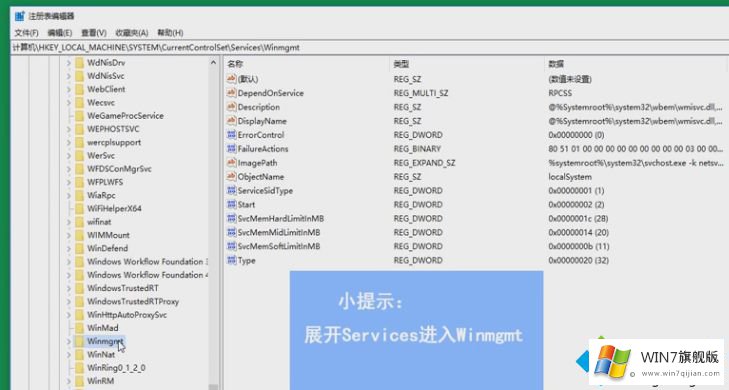The image size is (729, 390).
Task: Click the ImagePath string value icon
Action: 231,163
